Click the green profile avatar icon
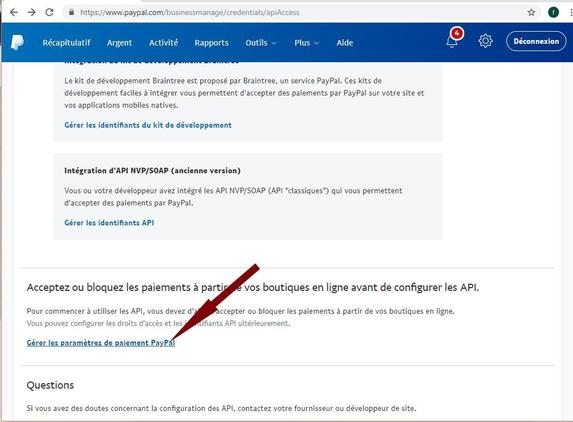 [553, 12]
